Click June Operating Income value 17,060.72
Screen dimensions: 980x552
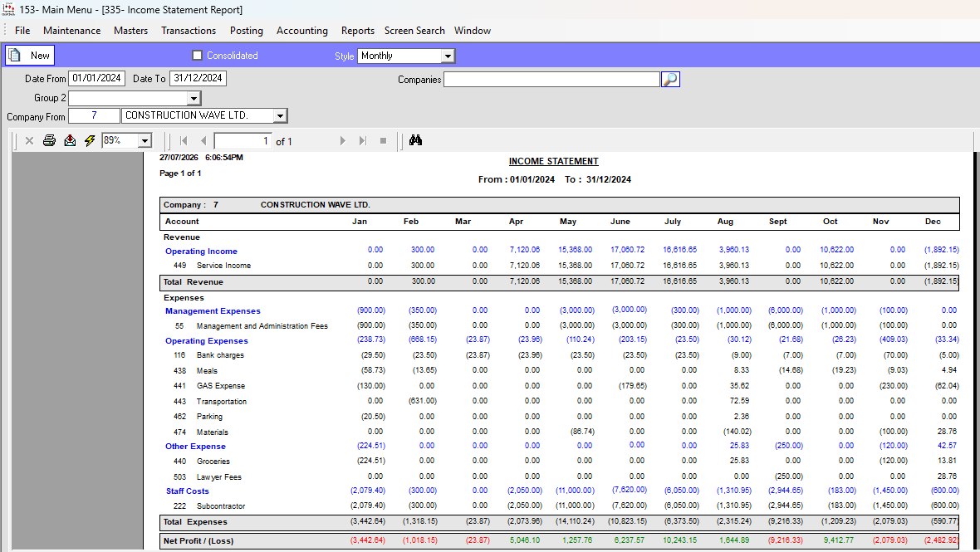coord(628,250)
